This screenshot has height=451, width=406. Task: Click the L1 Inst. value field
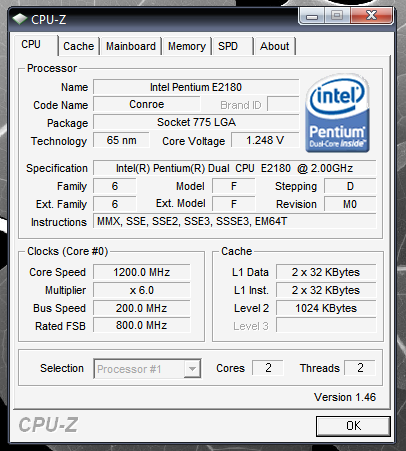[326, 290]
